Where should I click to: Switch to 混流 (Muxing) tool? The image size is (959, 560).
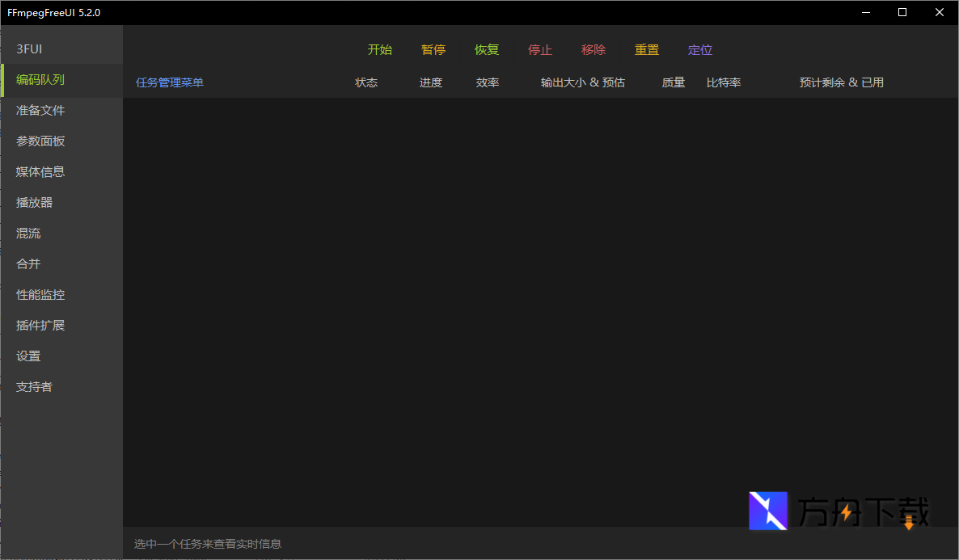pyautogui.click(x=27, y=233)
